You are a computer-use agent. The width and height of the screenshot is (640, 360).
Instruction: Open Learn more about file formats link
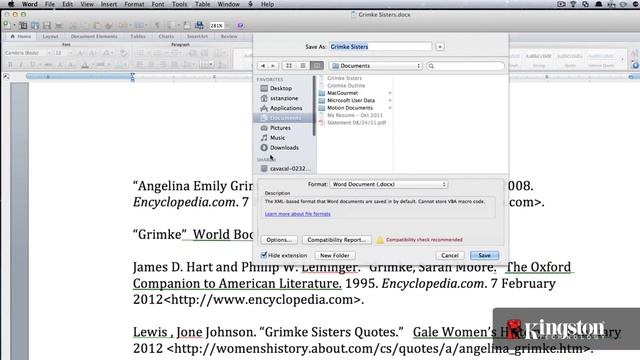[x=298, y=214]
